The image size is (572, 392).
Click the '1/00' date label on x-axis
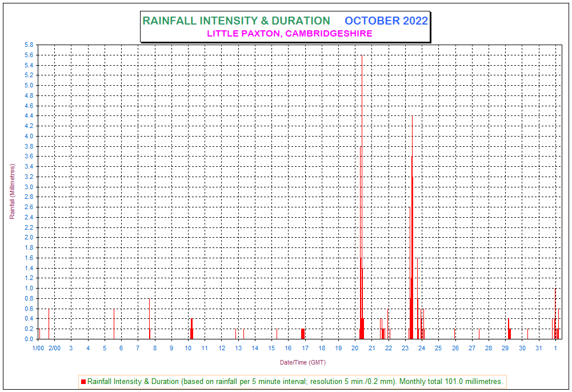38,348
